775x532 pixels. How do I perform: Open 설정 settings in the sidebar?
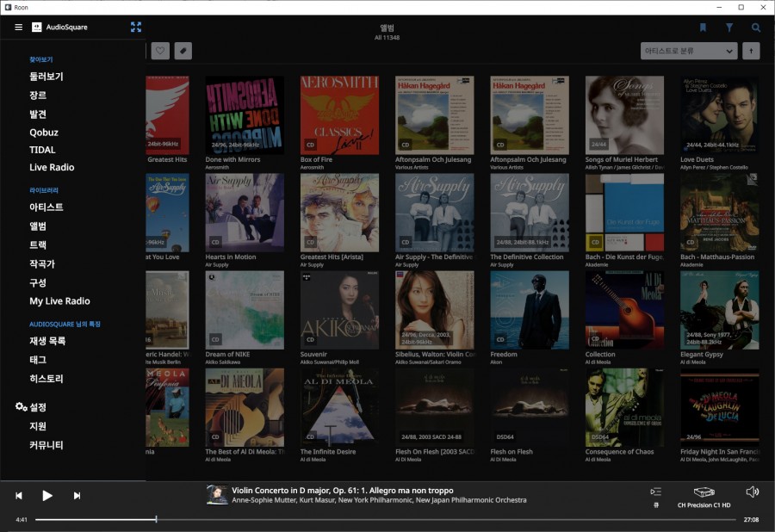(37, 407)
